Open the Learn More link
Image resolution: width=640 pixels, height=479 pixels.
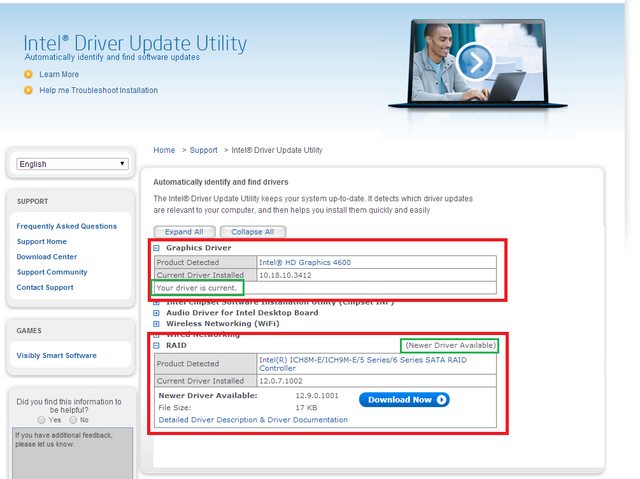click(x=59, y=74)
